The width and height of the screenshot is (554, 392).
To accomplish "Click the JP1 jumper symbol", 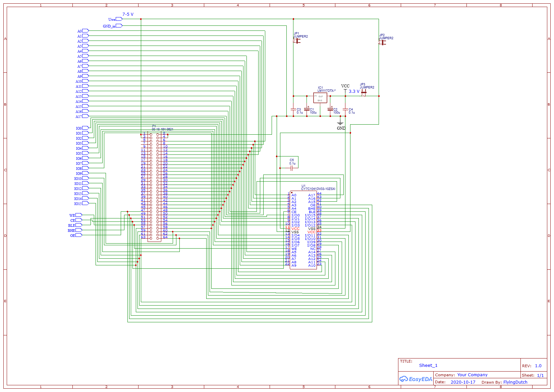I will [297, 41].
